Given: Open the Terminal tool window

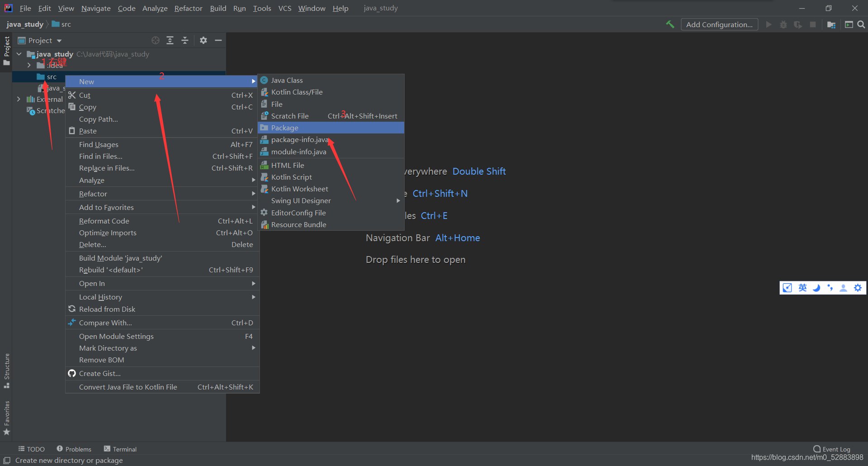Looking at the screenshot, I should 120,449.
